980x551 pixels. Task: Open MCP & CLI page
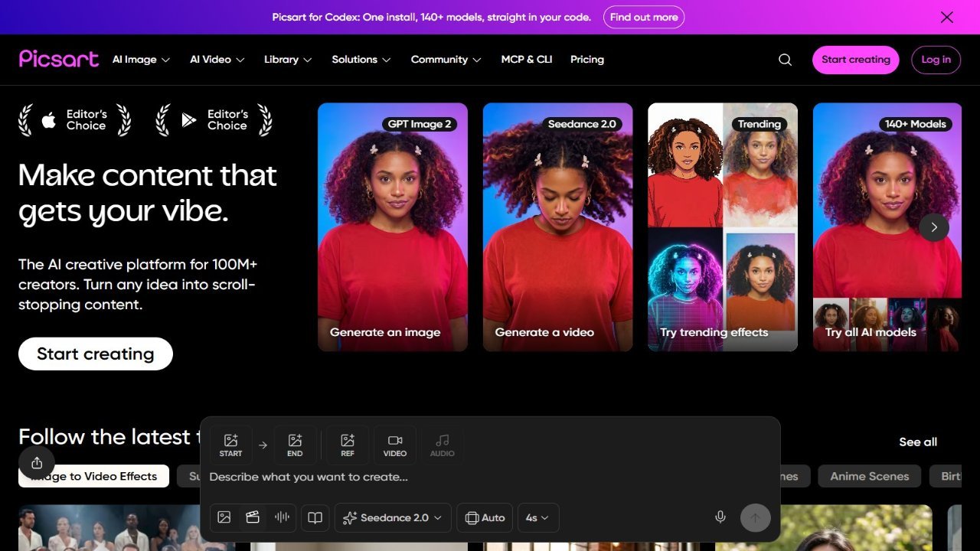coord(527,60)
